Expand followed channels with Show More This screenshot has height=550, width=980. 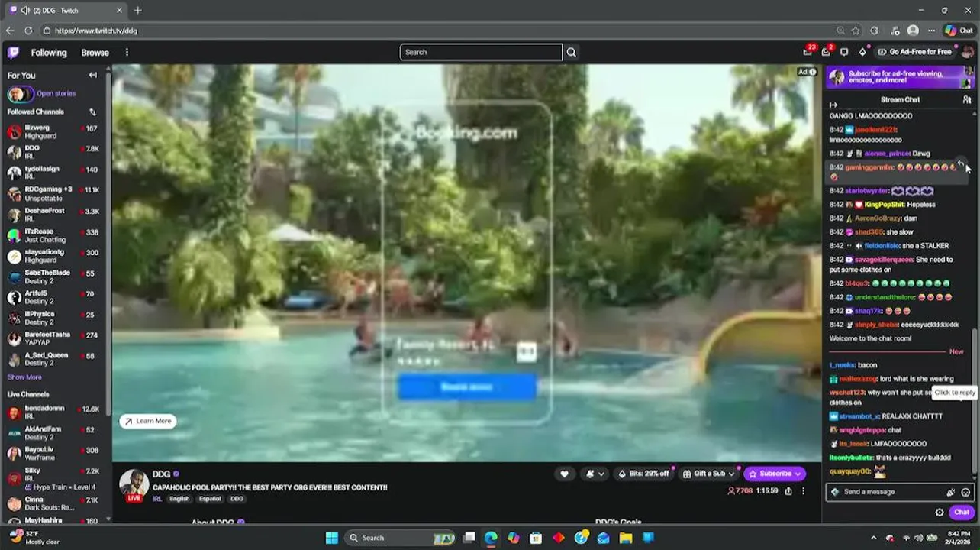click(x=24, y=377)
